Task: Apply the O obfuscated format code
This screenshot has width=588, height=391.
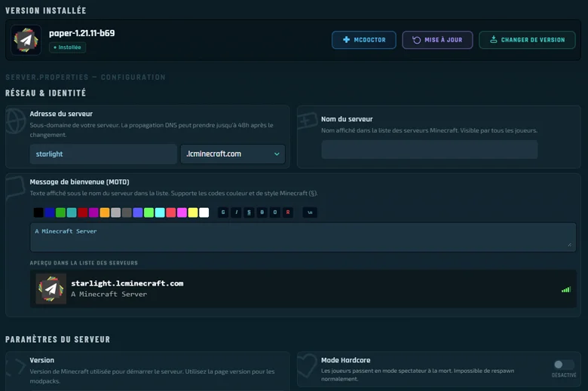Action: pos(275,212)
